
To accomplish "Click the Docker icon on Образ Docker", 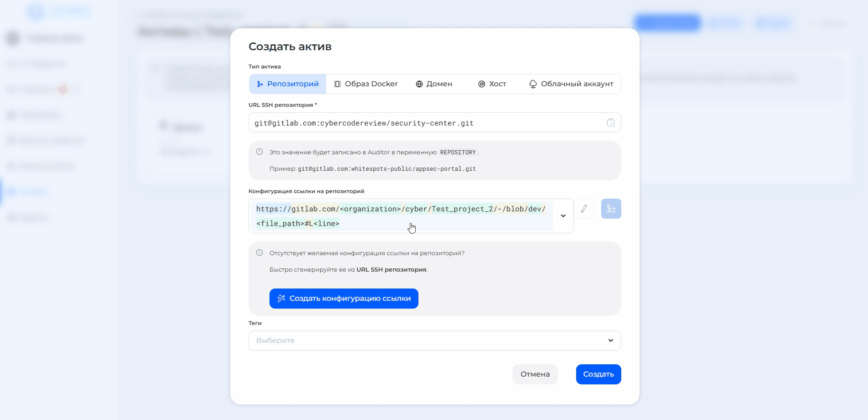I will coord(337,84).
